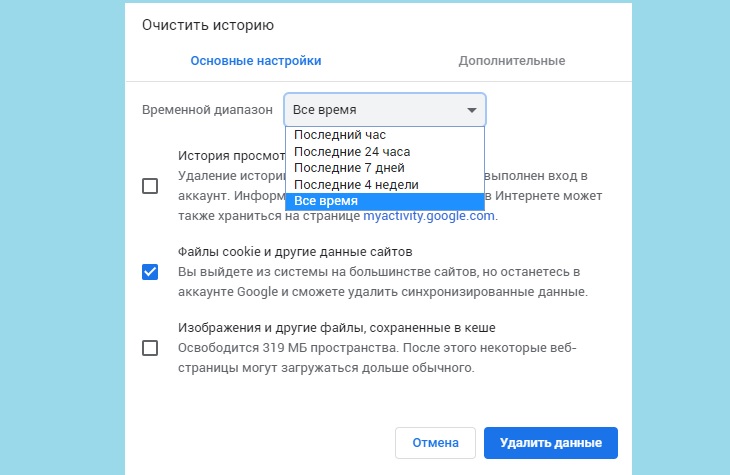Tick the cached images and files checkbox

point(150,348)
